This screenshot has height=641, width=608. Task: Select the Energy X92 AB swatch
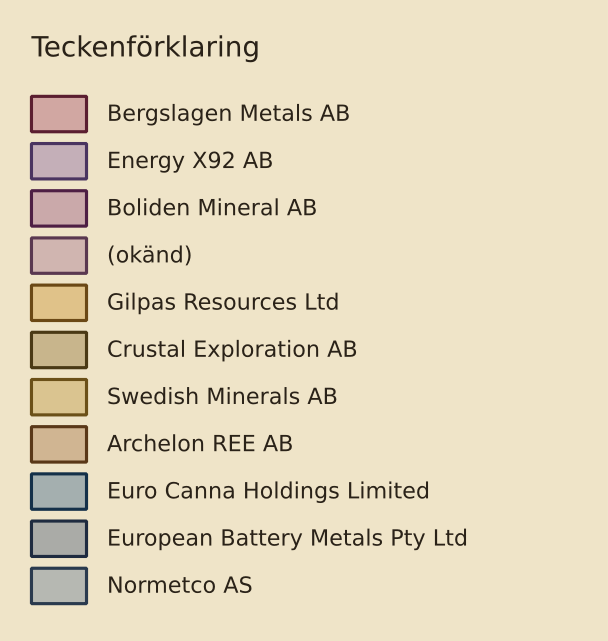(59, 161)
